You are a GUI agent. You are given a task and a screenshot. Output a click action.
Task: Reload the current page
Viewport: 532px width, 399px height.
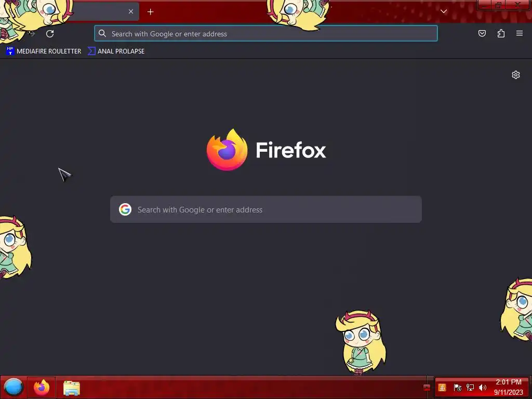(x=50, y=34)
